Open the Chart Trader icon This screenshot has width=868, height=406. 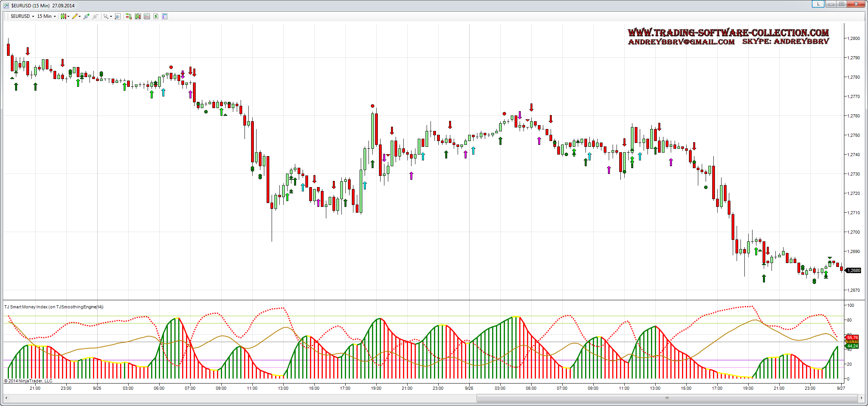pyautogui.click(x=129, y=16)
